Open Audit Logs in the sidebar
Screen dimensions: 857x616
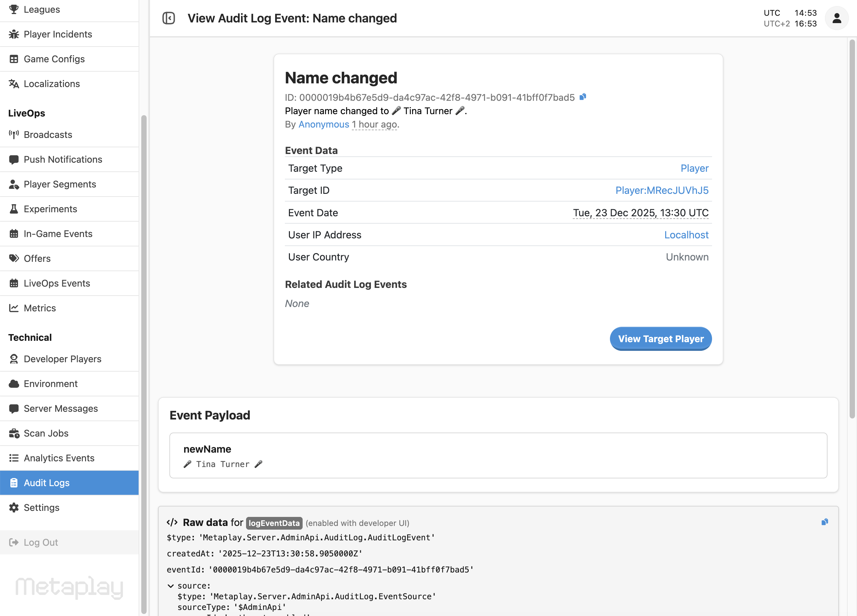[47, 483]
